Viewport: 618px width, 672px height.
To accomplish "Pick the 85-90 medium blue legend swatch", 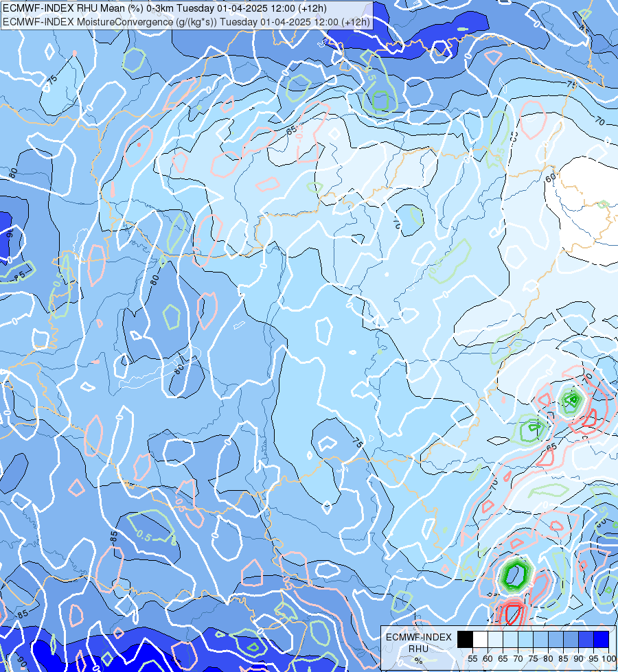I will pos(571,640).
